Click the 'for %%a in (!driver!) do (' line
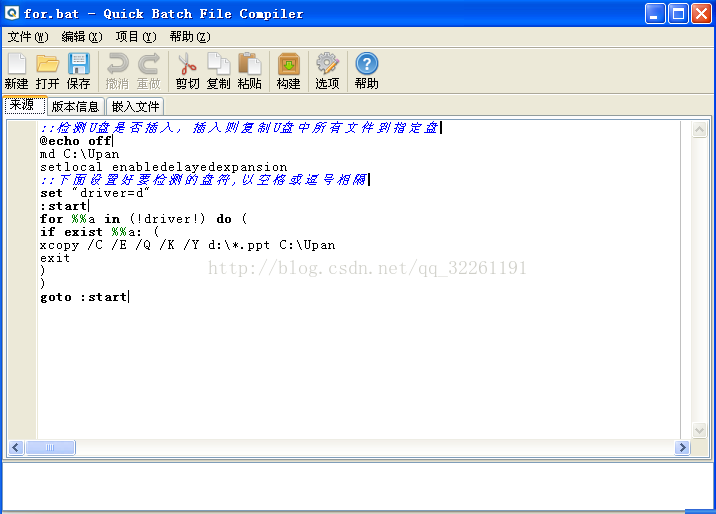Viewport: 716px width, 514px height. (143, 219)
